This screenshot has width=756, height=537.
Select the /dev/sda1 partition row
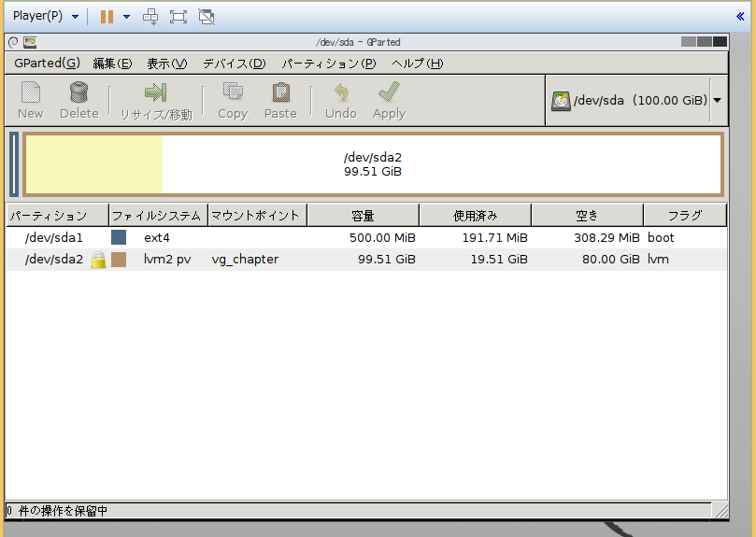pos(366,237)
